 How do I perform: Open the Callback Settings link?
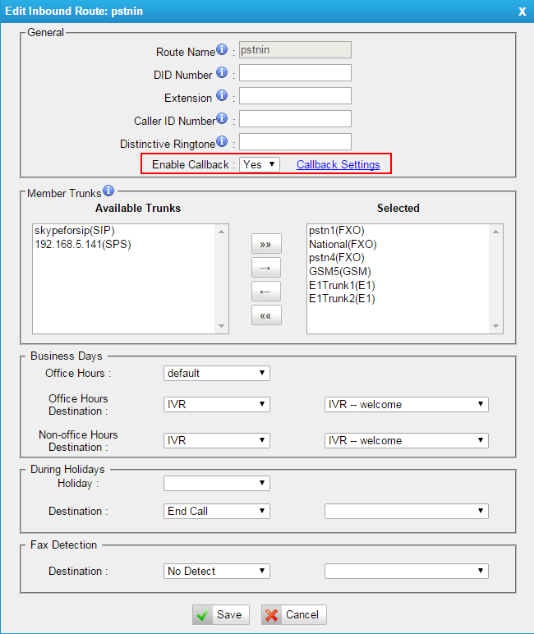(x=338, y=165)
